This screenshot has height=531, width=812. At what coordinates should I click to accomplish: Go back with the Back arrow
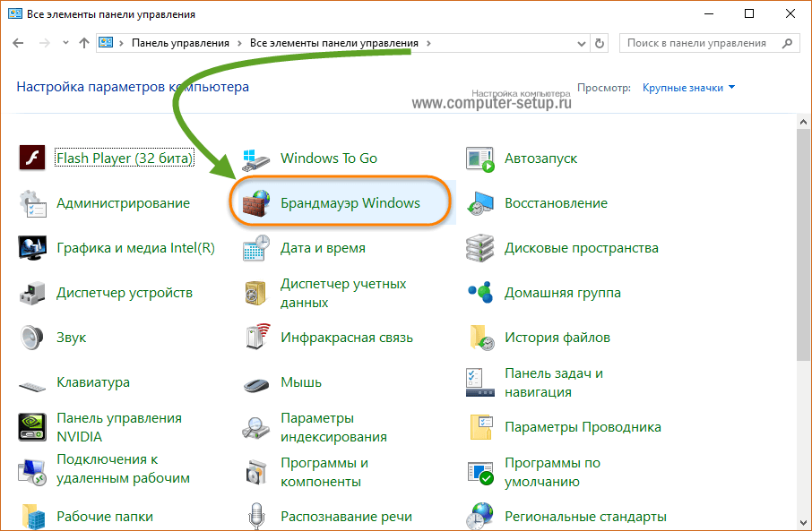click(x=18, y=43)
